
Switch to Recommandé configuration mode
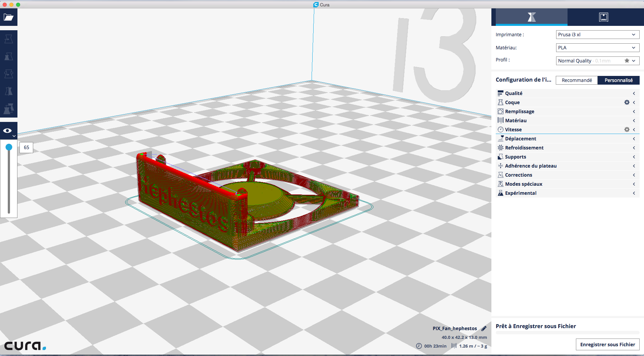577,80
